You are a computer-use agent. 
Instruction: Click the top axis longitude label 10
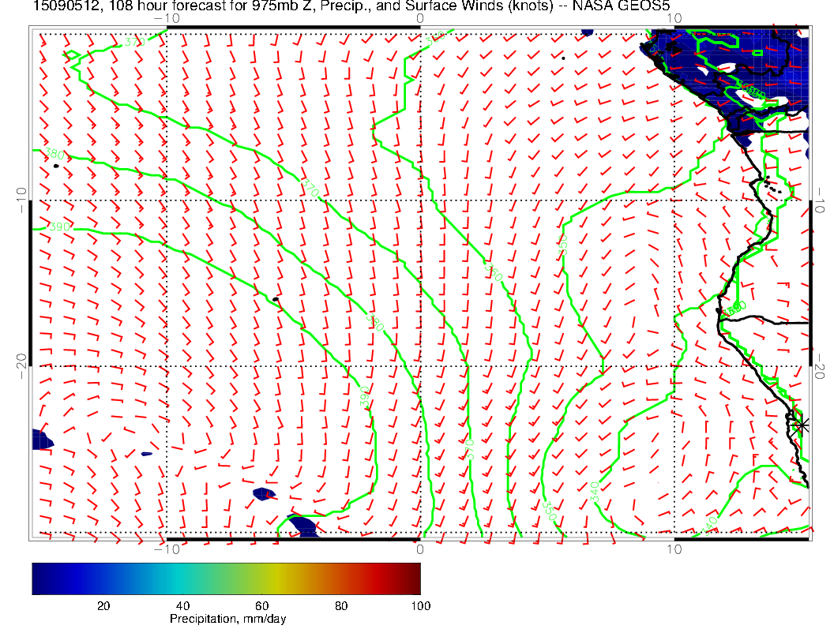pos(674,17)
